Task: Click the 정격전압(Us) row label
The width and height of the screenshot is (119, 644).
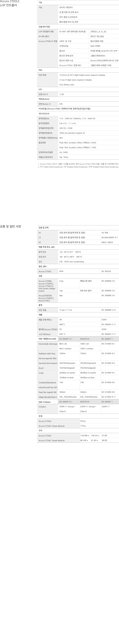Action: pyautogui.click(x=44, y=118)
